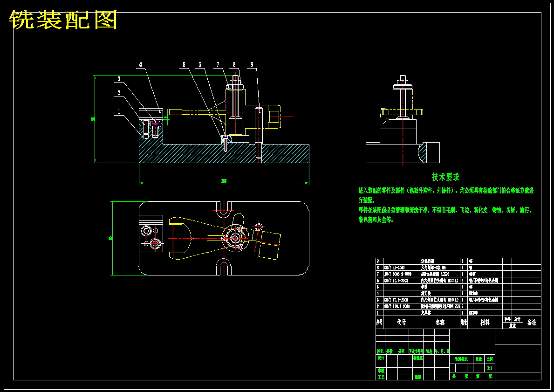Screen dimensions: 554x392
Task: Select the 技术要求 heading text
Action: [x=445, y=177]
